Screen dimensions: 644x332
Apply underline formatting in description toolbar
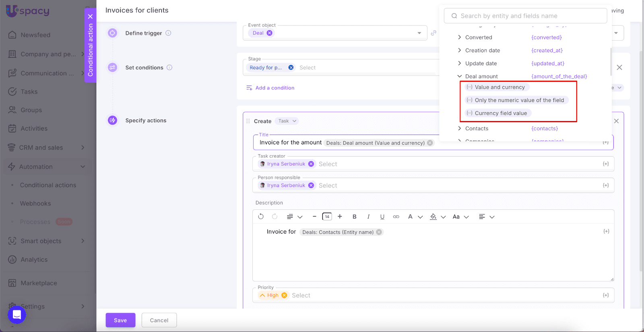click(382, 217)
